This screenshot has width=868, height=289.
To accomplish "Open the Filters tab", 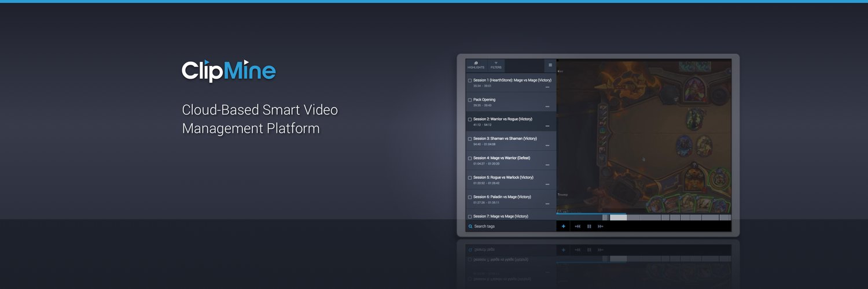I will [x=496, y=65].
